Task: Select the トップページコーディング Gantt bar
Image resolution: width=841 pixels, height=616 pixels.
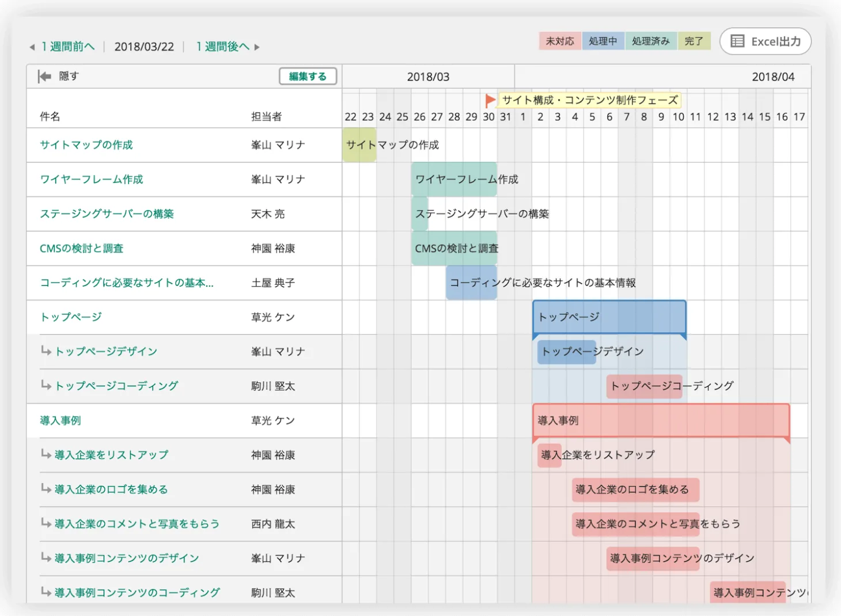Action: pyautogui.click(x=645, y=386)
